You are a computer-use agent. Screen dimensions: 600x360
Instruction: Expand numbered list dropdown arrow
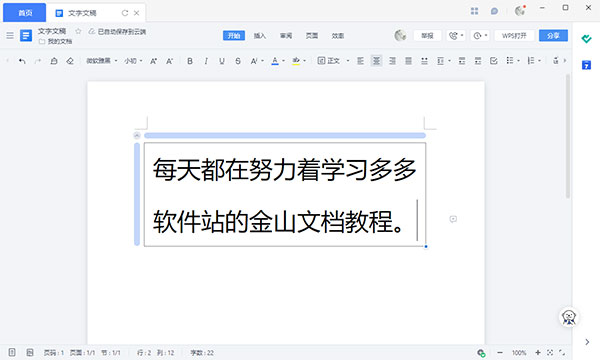[x=540, y=61]
